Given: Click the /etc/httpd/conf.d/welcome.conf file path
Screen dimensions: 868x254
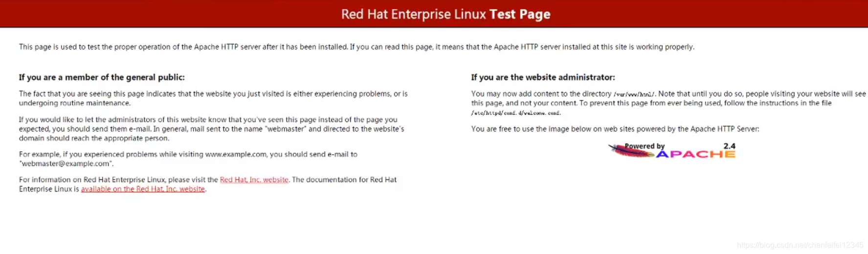Looking at the screenshot, I should click(516, 113).
